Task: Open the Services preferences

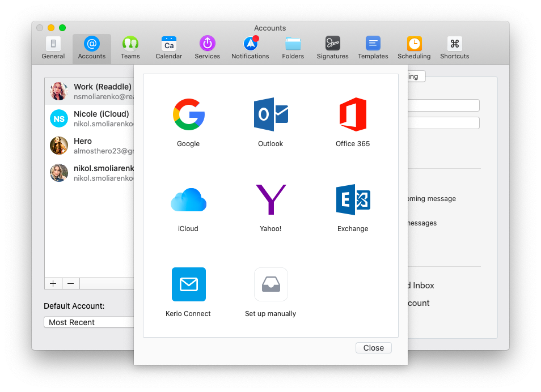Action: (x=208, y=48)
